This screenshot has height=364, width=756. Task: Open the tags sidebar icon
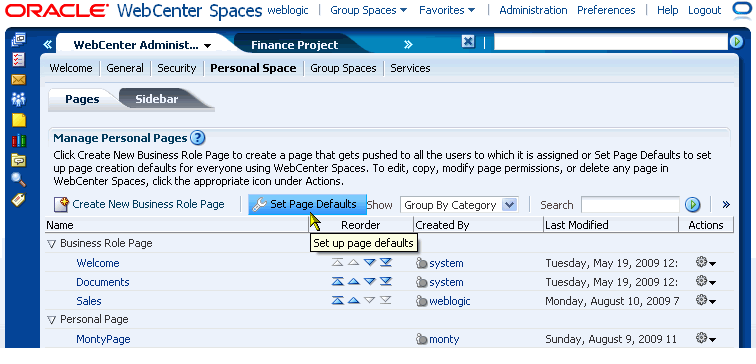[18, 200]
